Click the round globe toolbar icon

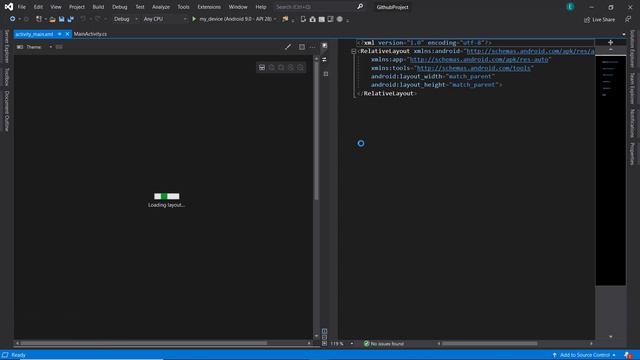(340, 19)
